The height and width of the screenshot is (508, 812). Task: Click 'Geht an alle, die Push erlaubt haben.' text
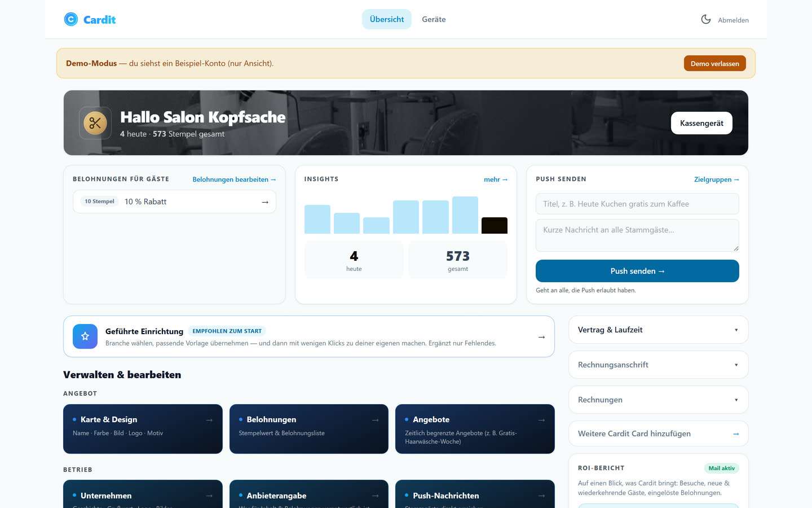586,290
